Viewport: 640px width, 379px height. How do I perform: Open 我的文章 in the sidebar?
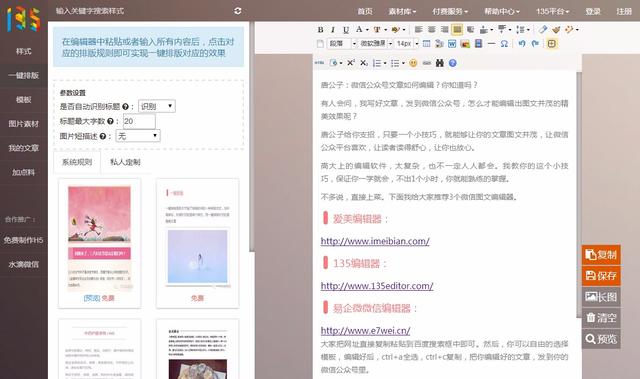24,148
